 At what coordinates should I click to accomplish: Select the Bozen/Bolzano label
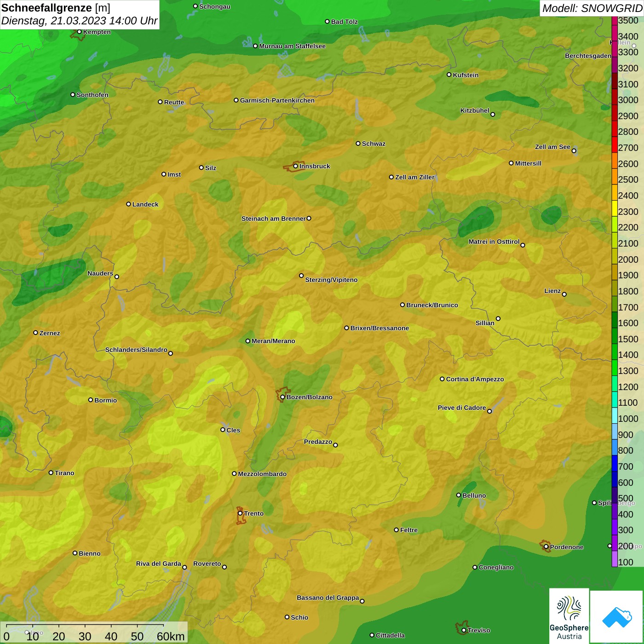pos(309,397)
